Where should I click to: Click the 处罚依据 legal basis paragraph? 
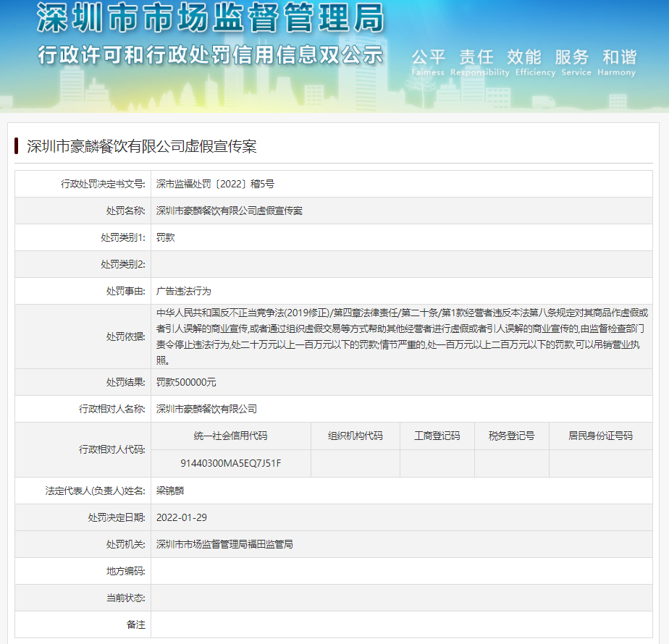coord(402,336)
